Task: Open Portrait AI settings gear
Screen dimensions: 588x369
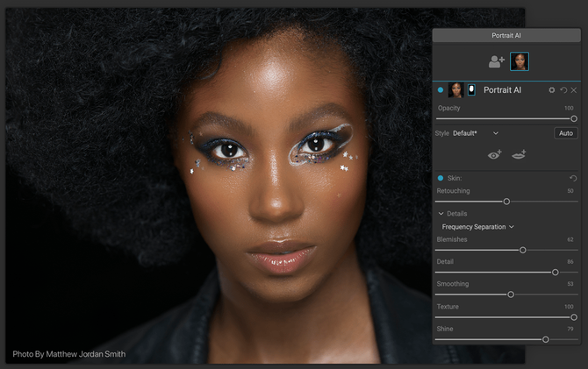Action: coord(552,90)
